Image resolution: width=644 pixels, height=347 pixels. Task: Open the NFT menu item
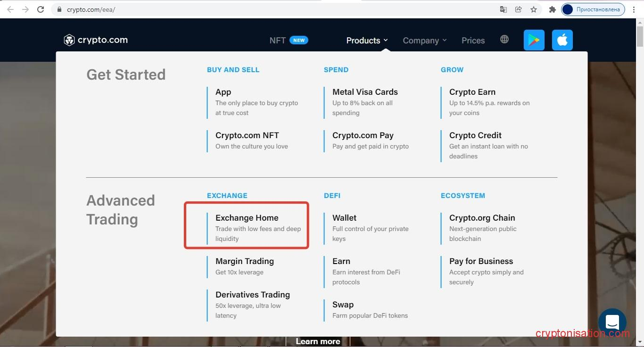[x=278, y=41]
